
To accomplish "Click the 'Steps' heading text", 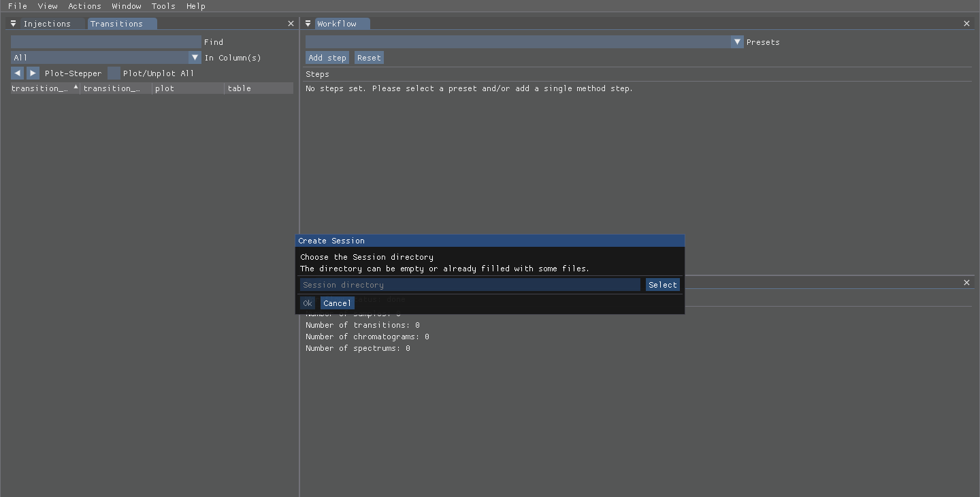I will coord(317,74).
